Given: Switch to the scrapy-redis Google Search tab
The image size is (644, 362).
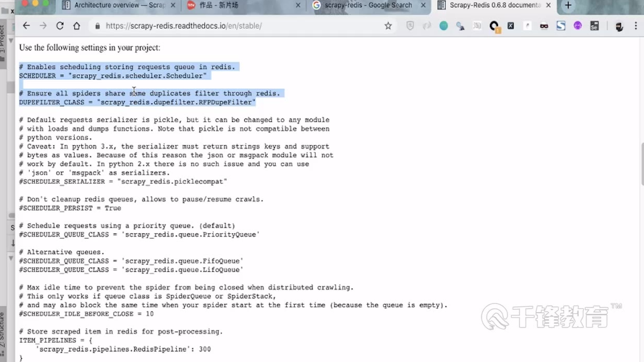Looking at the screenshot, I should 368,5.
